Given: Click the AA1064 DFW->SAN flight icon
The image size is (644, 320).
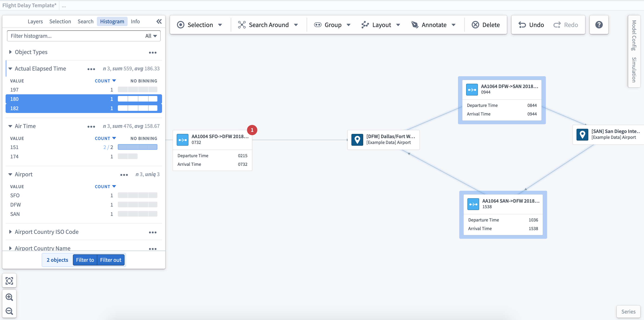Looking at the screenshot, I should coord(472,90).
